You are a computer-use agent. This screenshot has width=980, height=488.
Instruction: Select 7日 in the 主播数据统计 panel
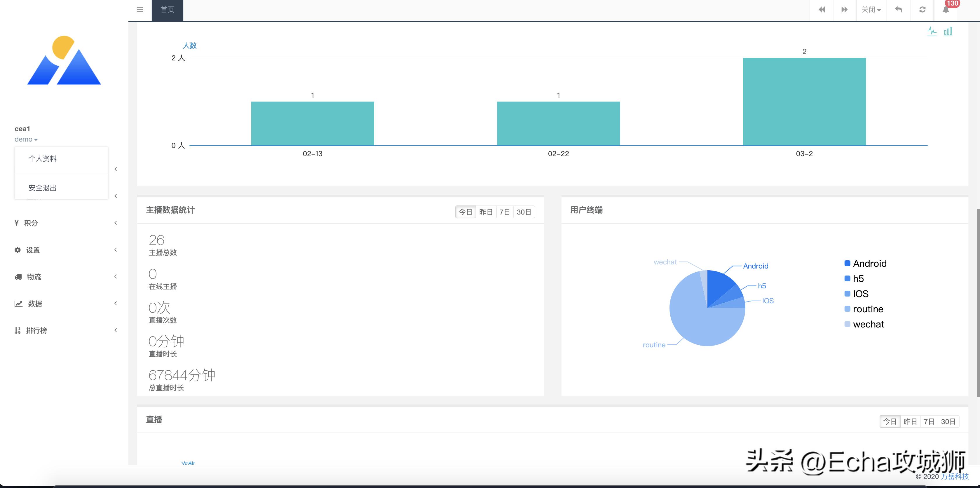505,212
